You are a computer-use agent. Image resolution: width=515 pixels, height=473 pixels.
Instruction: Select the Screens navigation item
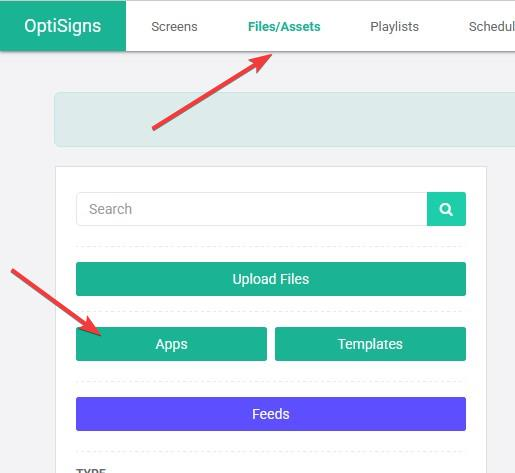(x=174, y=27)
